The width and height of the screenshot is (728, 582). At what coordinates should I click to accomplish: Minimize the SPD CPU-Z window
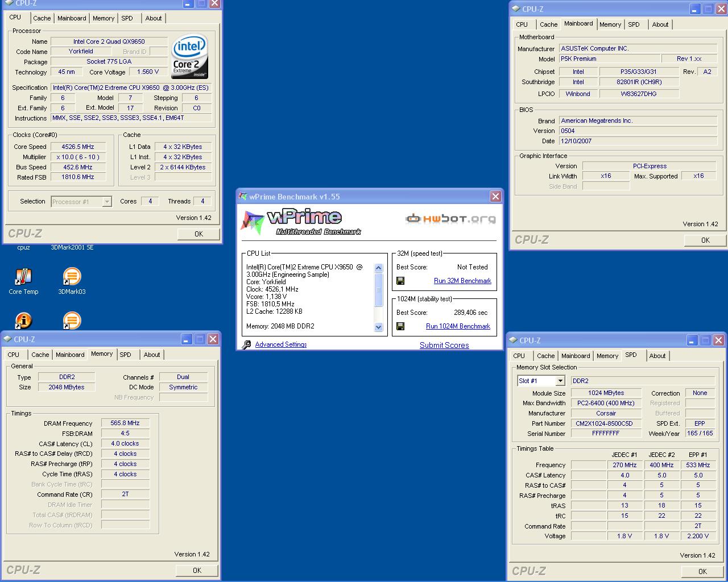692,340
